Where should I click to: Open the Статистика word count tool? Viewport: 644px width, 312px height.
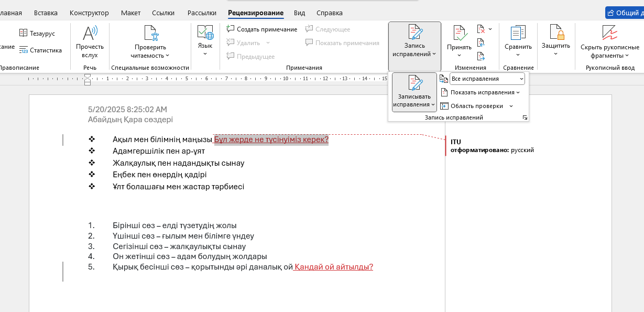click(x=40, y=50)
